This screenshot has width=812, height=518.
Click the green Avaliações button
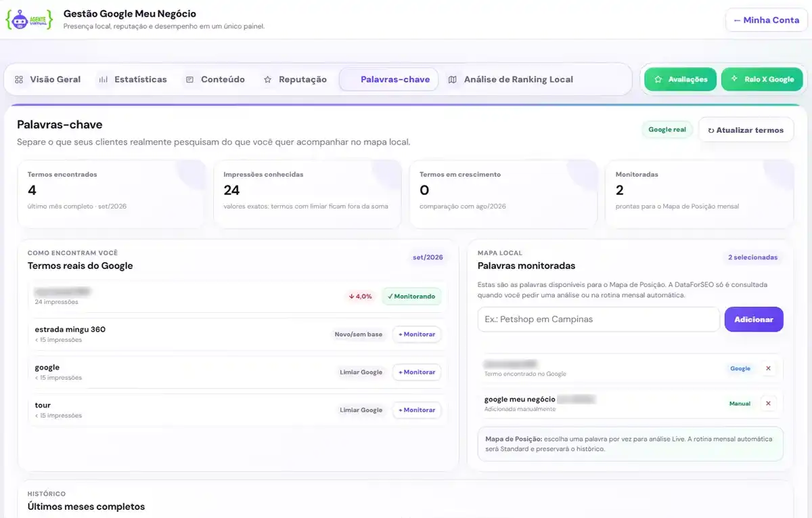point(680,79)
